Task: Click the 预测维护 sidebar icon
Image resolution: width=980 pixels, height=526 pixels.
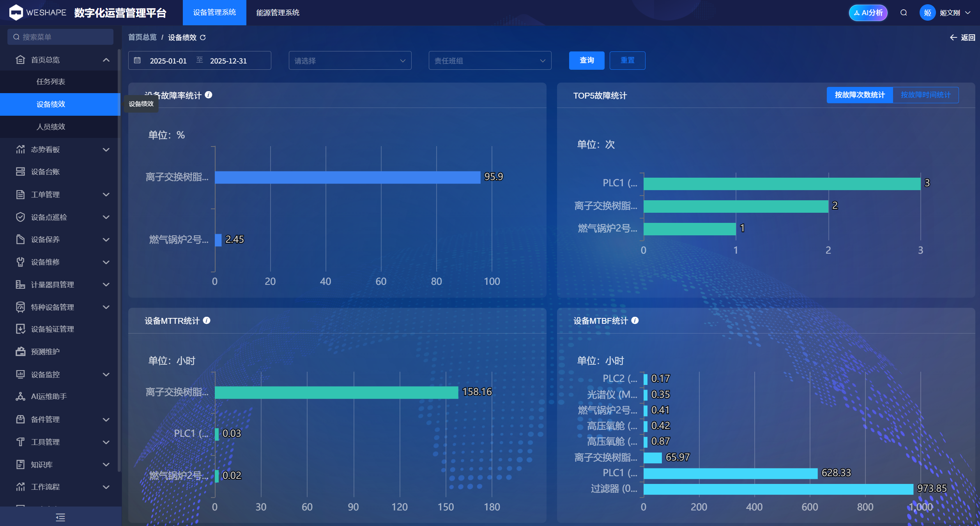Action: (20, 351)
